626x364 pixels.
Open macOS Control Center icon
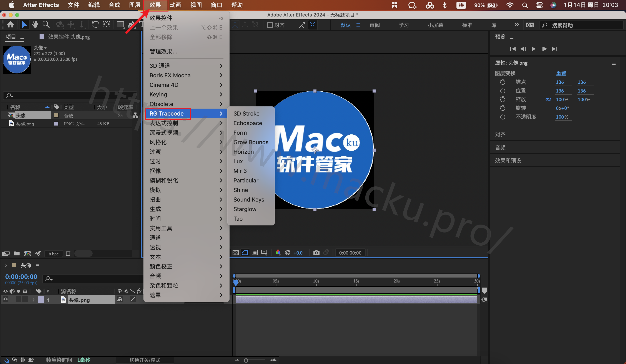(x=539, y=5)
